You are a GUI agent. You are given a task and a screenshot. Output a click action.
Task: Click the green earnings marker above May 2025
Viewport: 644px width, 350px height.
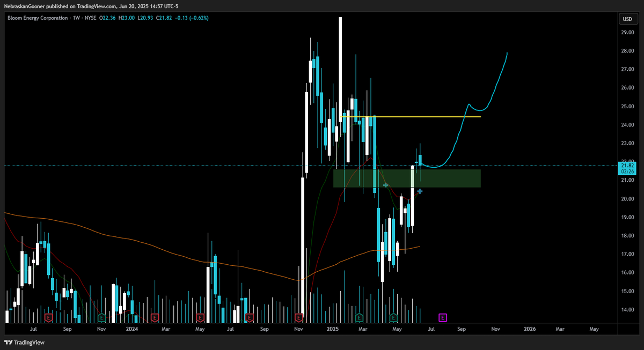point(393,318)
